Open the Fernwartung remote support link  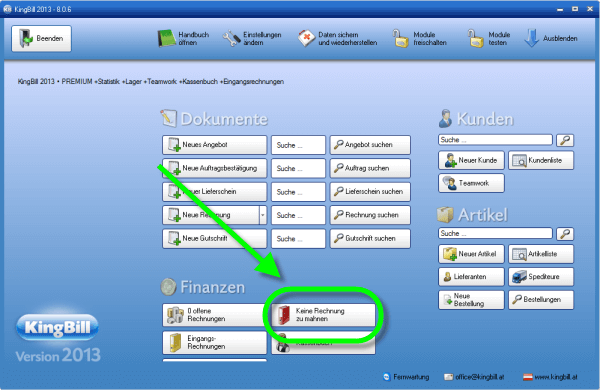tap(406, 377)
